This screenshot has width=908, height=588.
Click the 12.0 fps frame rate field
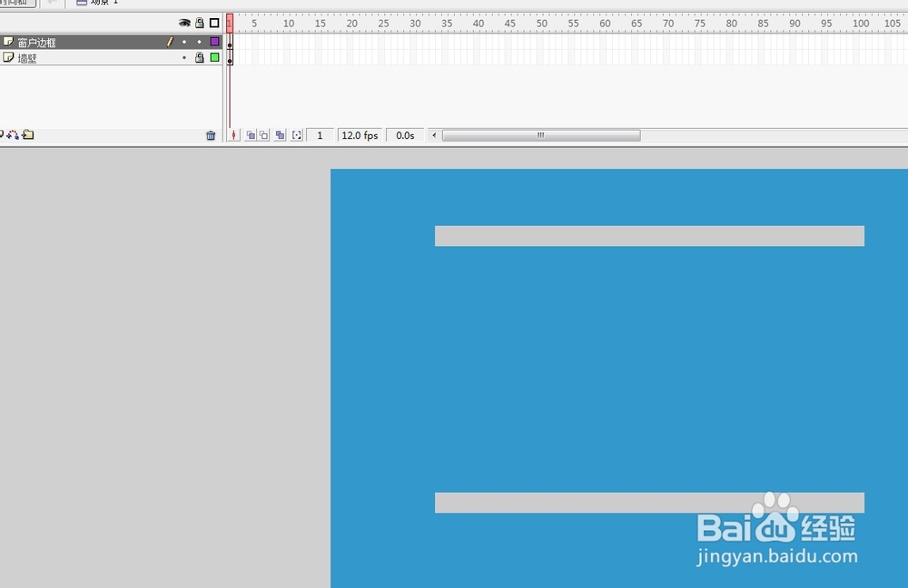point(360,135)
